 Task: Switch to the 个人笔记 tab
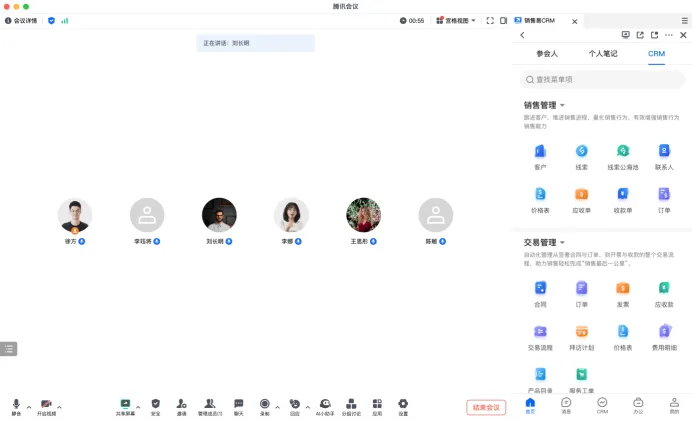(602, 53)
